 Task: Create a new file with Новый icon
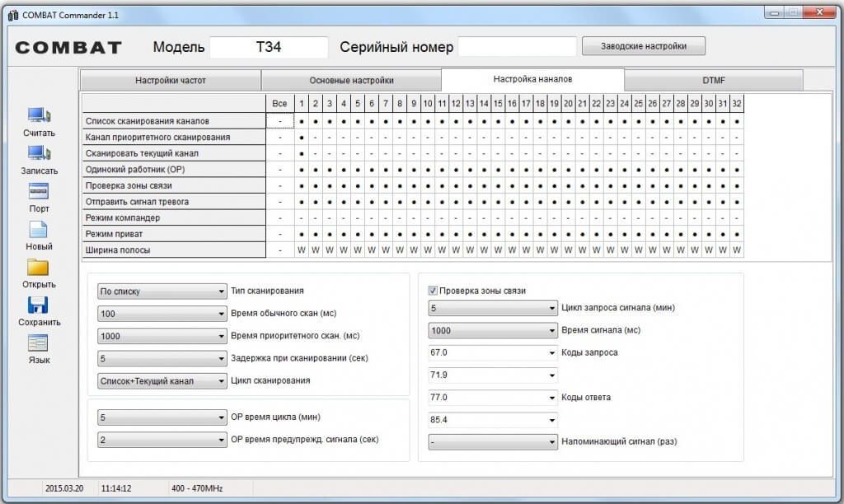(x=39, y=229)
